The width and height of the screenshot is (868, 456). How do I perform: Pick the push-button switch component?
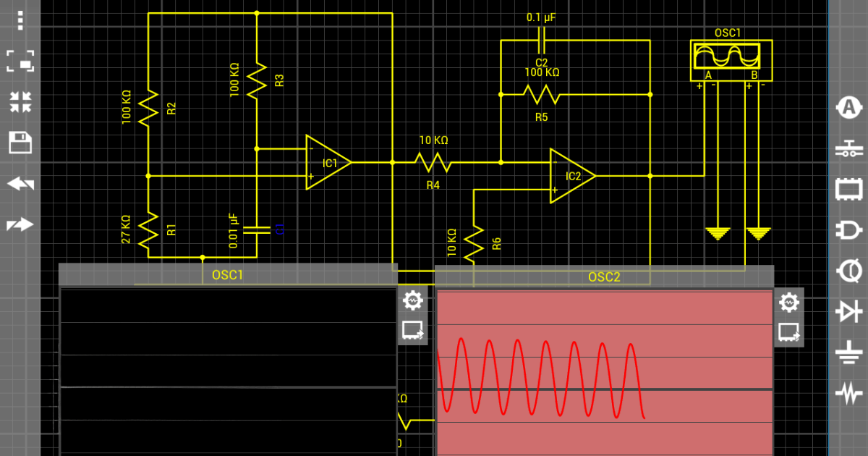pos(848,150)
